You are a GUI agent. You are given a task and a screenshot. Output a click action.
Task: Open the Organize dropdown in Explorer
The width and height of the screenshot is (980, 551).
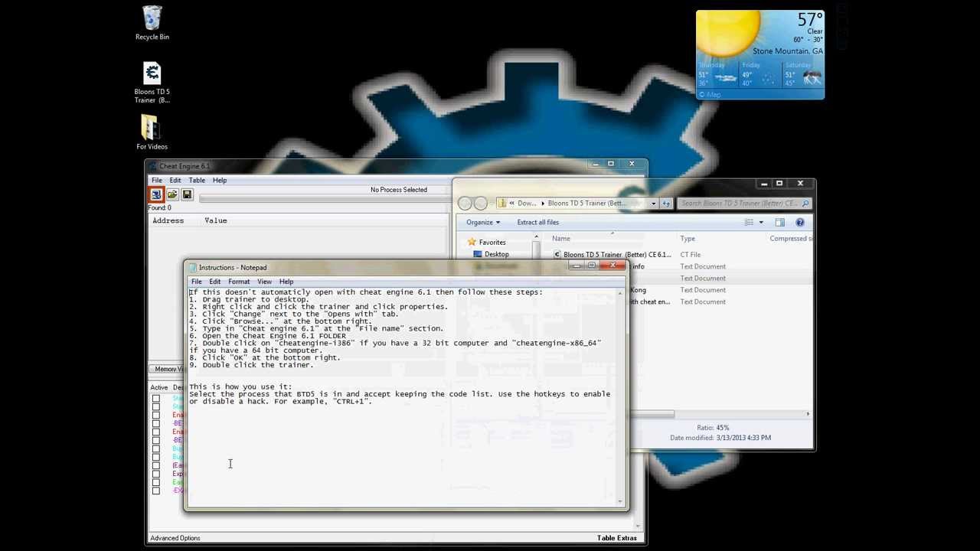[483, 222]
